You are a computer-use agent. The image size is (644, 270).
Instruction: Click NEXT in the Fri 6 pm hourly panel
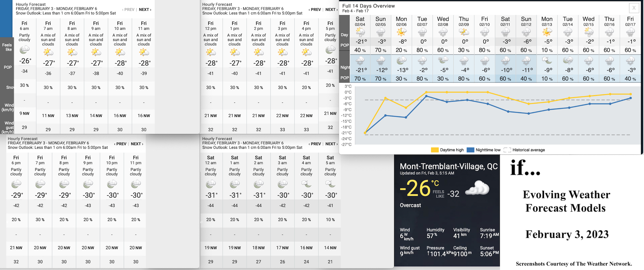coord(137,144)
